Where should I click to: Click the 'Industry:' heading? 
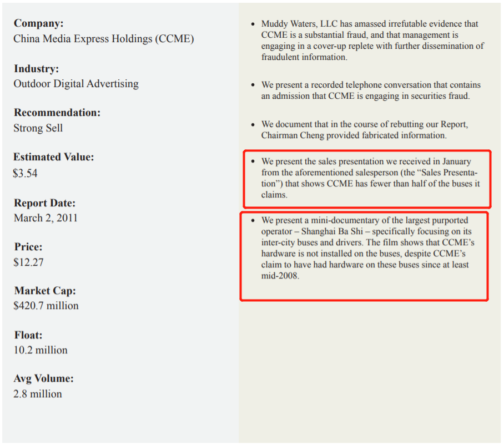(x=36, y=69)
